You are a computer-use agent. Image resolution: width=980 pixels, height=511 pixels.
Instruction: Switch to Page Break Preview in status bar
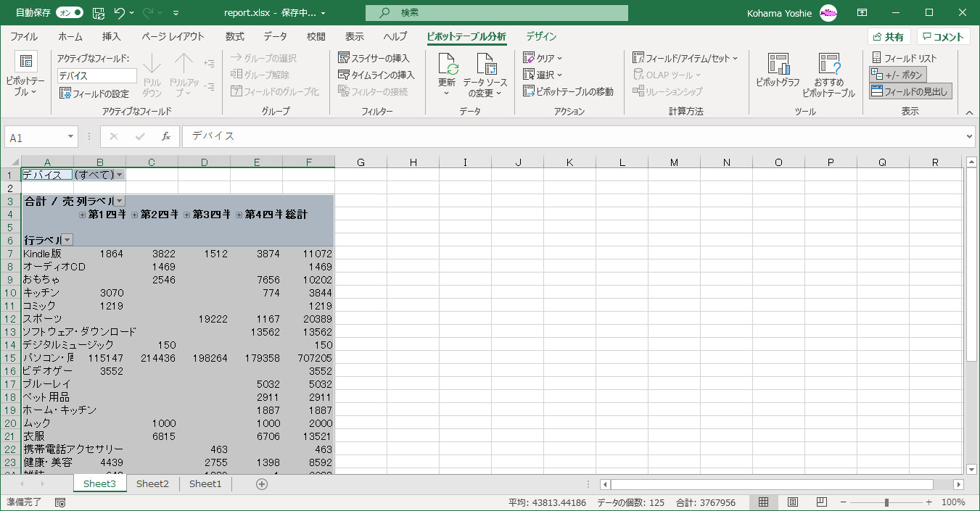[x=822, y=502]
